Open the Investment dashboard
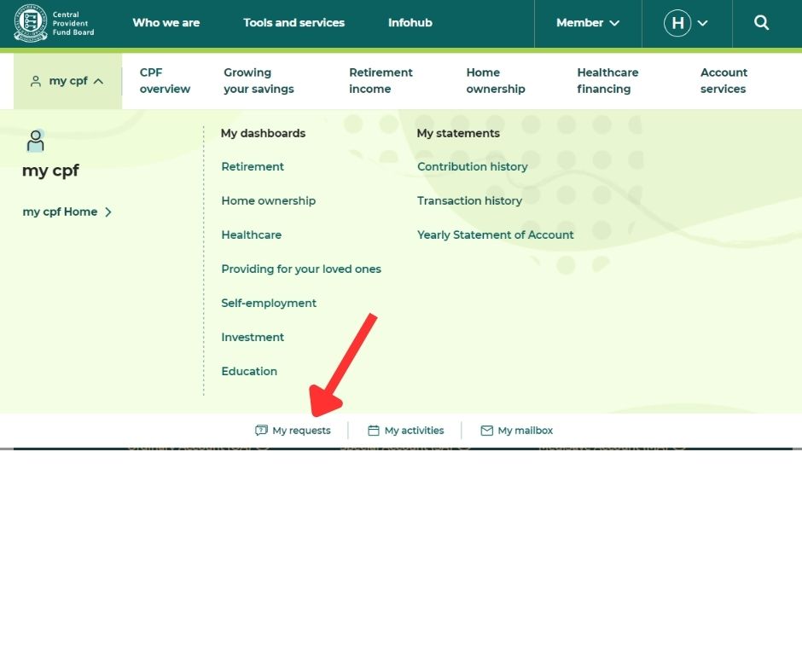Viewport: 802px width, 672px height. (253, 338)
